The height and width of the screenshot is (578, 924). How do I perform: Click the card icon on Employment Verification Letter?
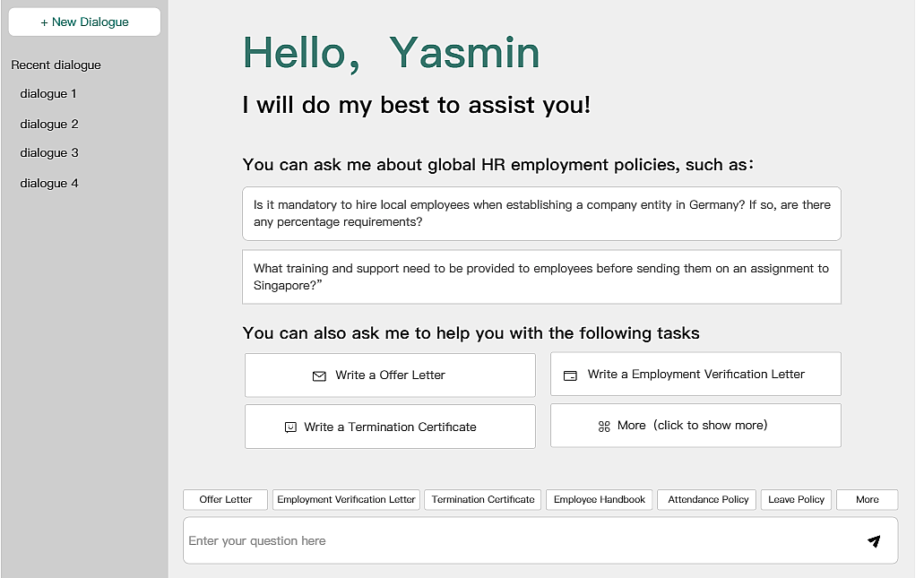(x=570, y=375)
